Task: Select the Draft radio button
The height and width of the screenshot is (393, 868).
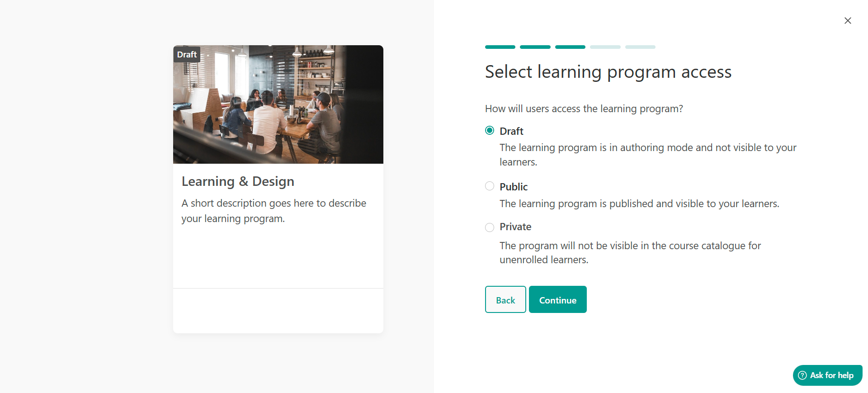Action: tap(490, 130)
